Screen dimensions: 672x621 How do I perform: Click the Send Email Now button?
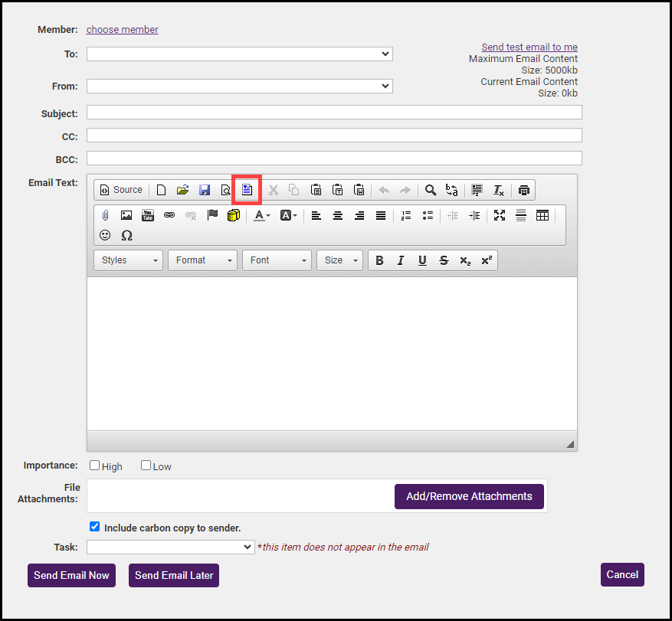pos(71,575)
